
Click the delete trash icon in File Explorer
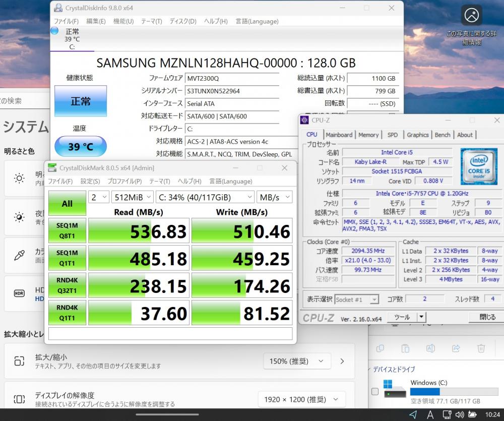click(x=481, y=348)
